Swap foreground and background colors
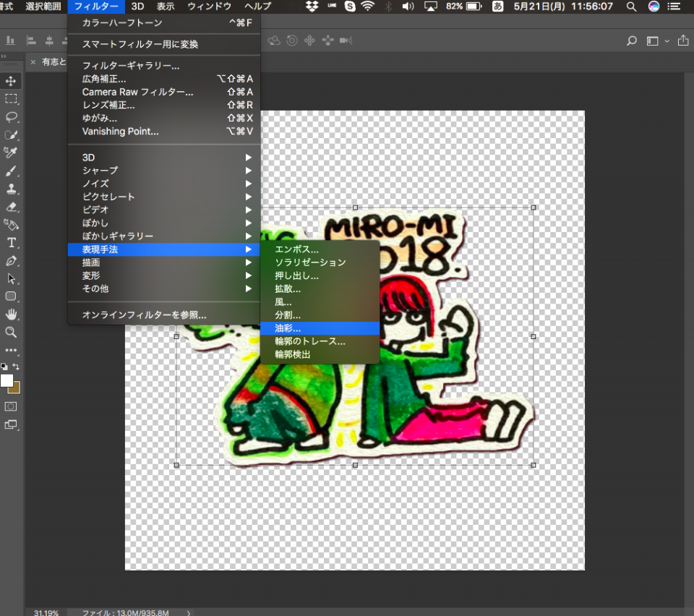Image resolution: width=694 pixels, height=616 pixels. (17, 367)
